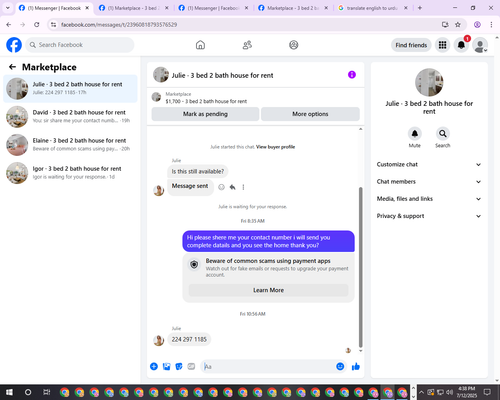Switch to translate english to urdu tab
The height and width of the screenshot is (400, 500).
click(x=373, y=8)
